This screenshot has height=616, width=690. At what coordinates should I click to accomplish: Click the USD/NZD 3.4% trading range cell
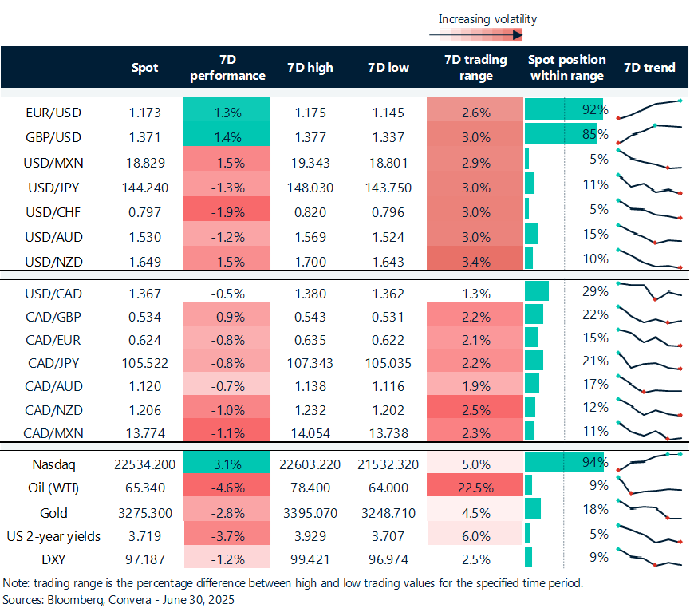(x=475, y=259)
